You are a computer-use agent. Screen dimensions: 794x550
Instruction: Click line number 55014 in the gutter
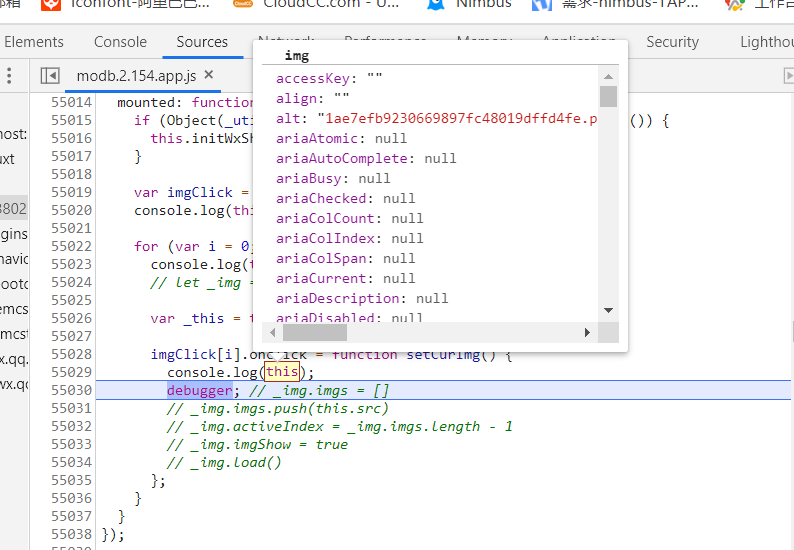click(x=71, y=102)
